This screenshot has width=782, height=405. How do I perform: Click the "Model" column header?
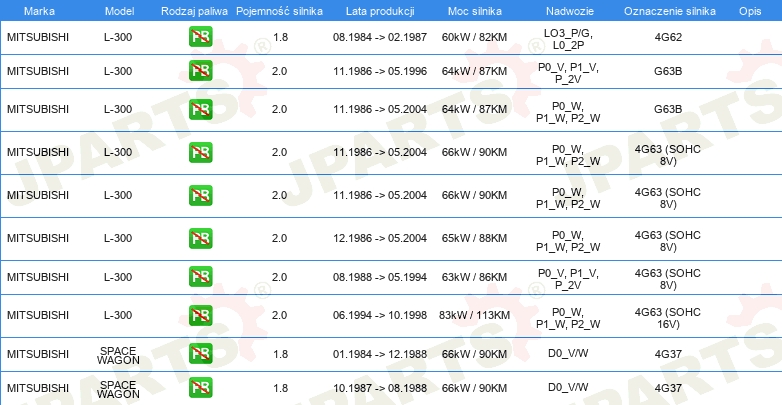click(120, 11)
